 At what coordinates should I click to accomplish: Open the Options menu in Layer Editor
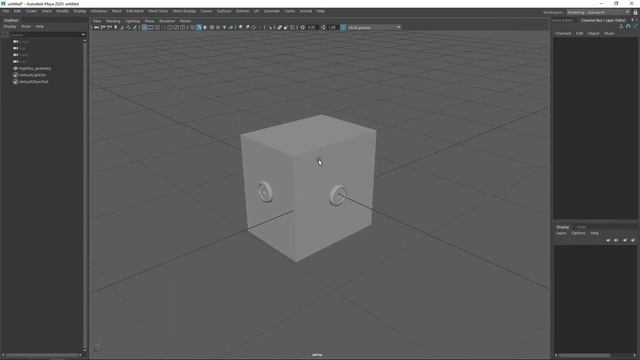pos(578,233)
